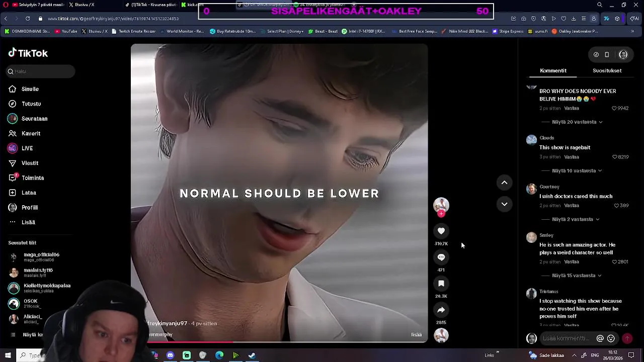Open Profiili page in sidebar
Screen dimensions: 644x362
coord(24,208)
